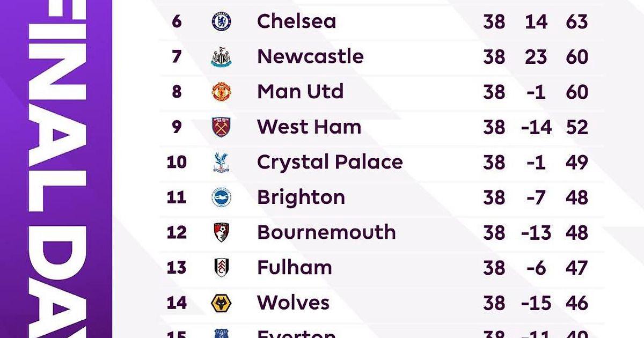Click the Fulham club crest
The width and height of the screenshot is (644, 338).
(221, 267)
